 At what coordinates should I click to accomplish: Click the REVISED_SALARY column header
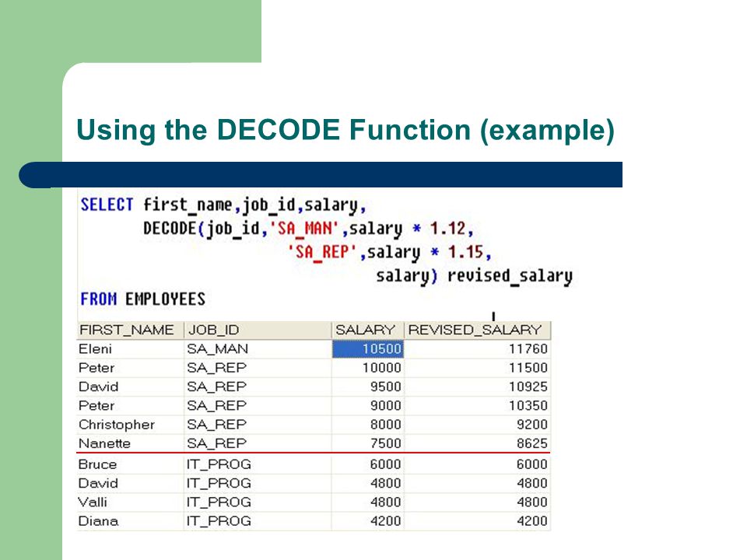[477, 330]
